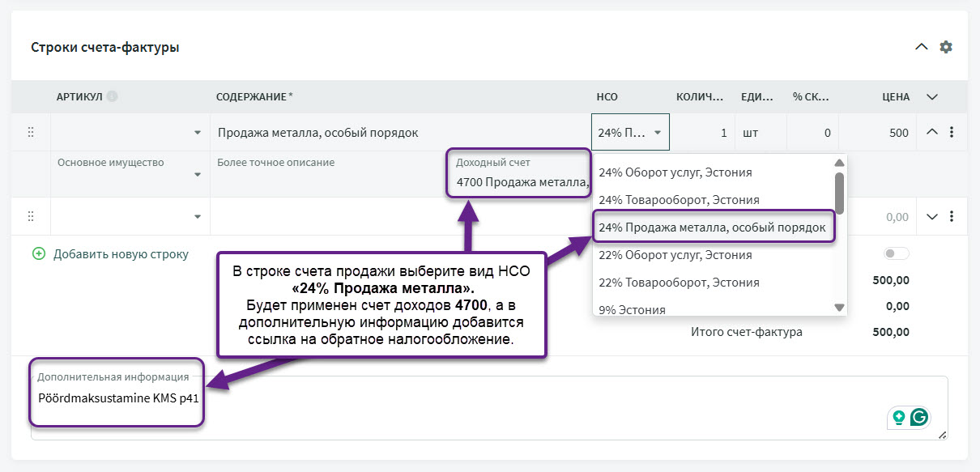Open the НСО dropdown in the first row

(630, 133)
